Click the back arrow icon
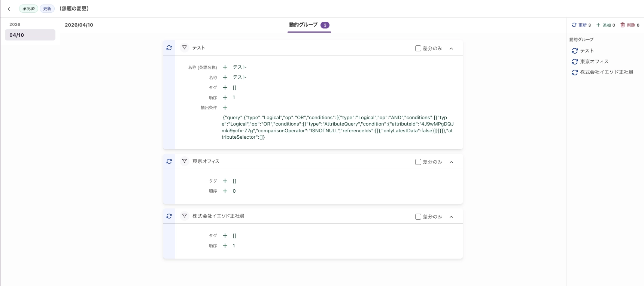This screenshot has width=644, height=286. click(x=9, y=9)
